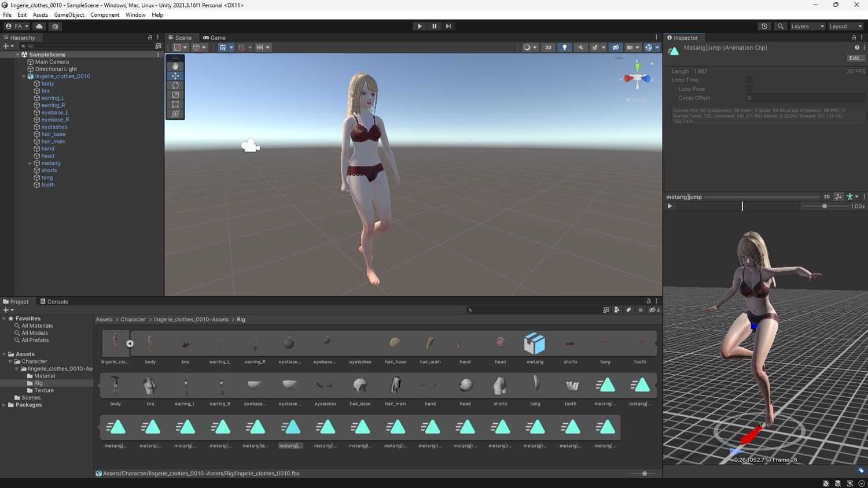
Task: Collapse the Favorites foldout in Project
Action: click(4, 319)
